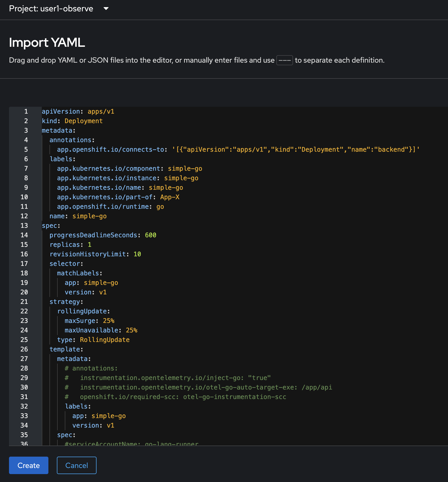The image size is (448, 482).
Task: Click the 'matchLabels:' line
Action: tap(80, 273)
